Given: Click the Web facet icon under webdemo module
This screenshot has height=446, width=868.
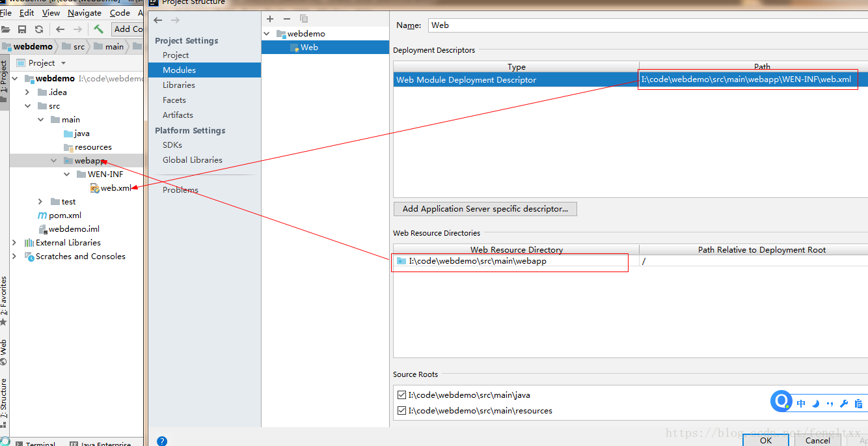Looking at the screenshot, I should pyautogui.click(x=295, y=48).
